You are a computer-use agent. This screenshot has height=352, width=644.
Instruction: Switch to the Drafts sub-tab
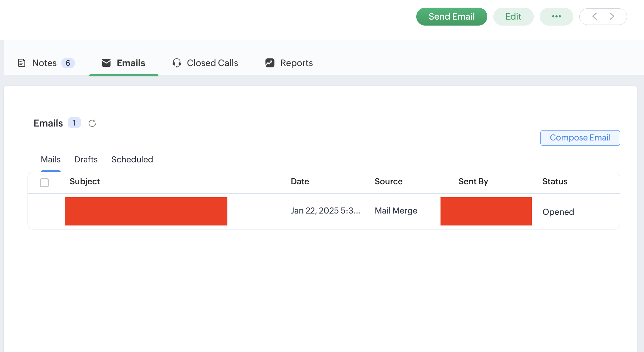86,159
